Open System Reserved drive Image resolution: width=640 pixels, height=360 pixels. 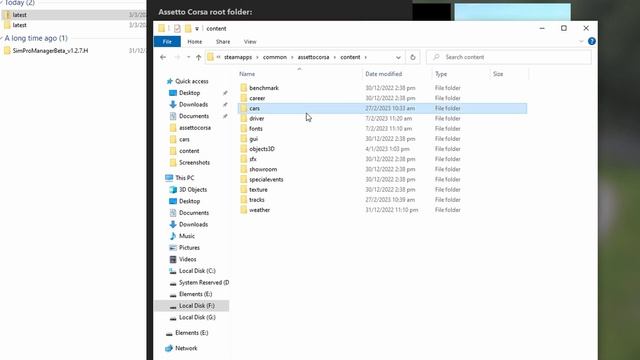point(204,282)
